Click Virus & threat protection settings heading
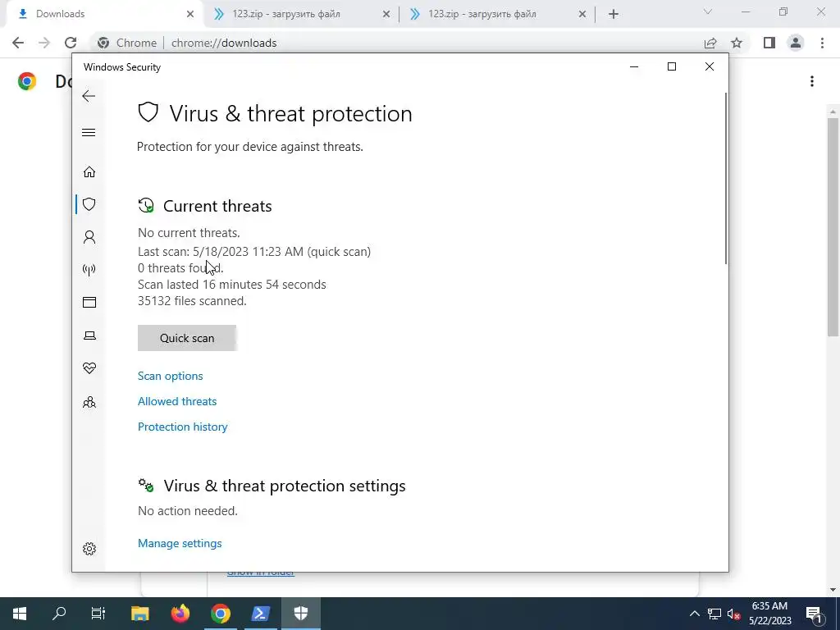Image resolution: width=840 pixels, height=630 pixels. [285, 486]
